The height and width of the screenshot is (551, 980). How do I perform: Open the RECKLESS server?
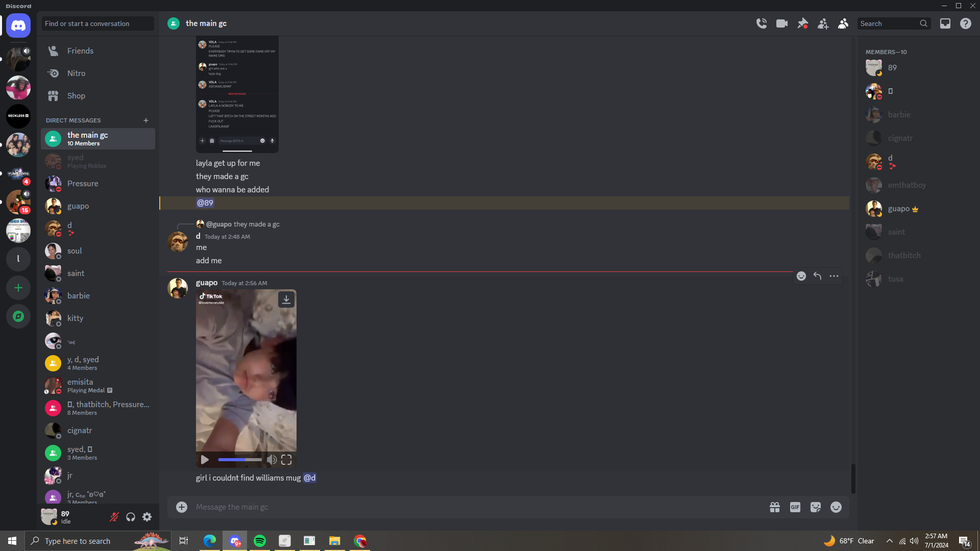(x=18, y=116)
